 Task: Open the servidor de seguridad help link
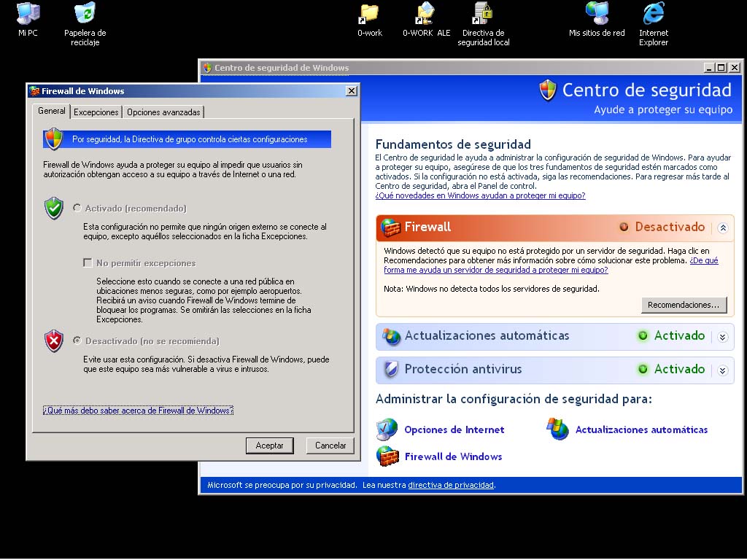point(496,270)
